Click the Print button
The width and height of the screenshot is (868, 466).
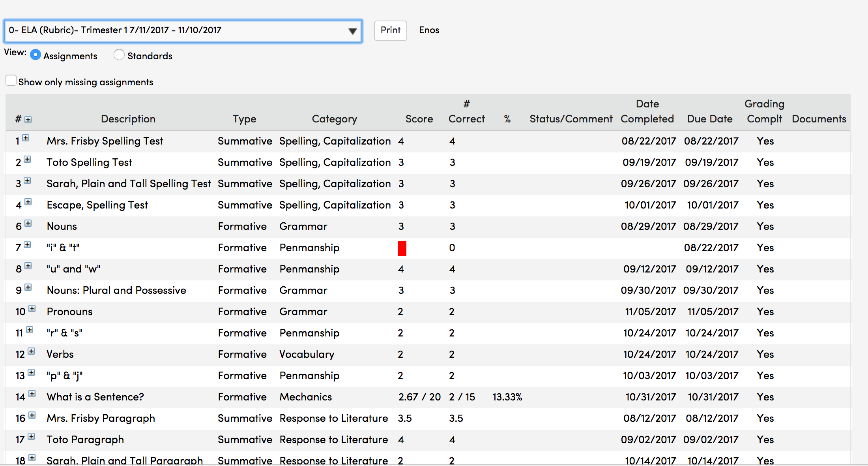(390, 30)
